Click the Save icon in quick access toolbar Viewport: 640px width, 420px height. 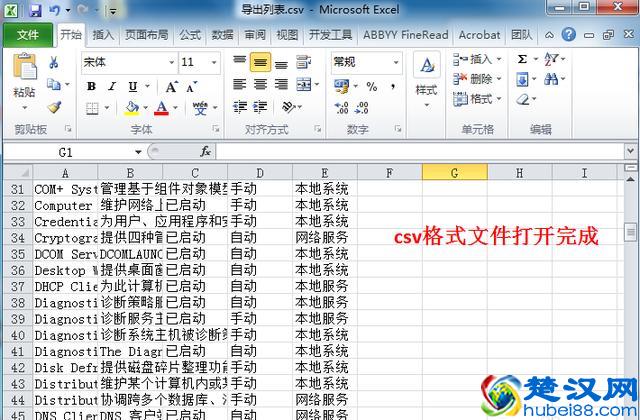36,10
